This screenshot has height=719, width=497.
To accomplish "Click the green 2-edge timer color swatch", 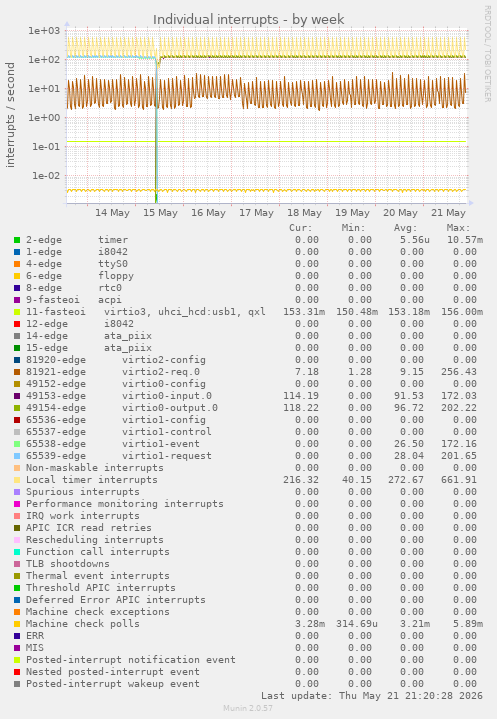I will pyautogui.click(x=17, y=240).
